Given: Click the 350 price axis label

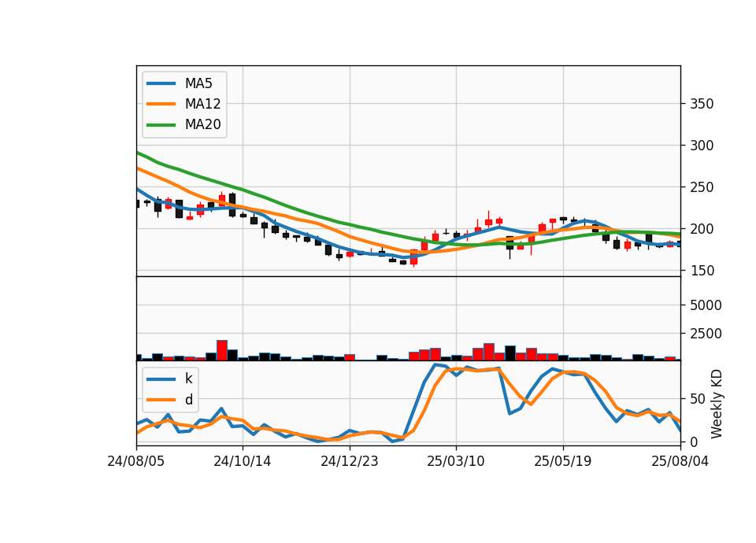Looking at the screenshot, I should click(x=702, y=104).
